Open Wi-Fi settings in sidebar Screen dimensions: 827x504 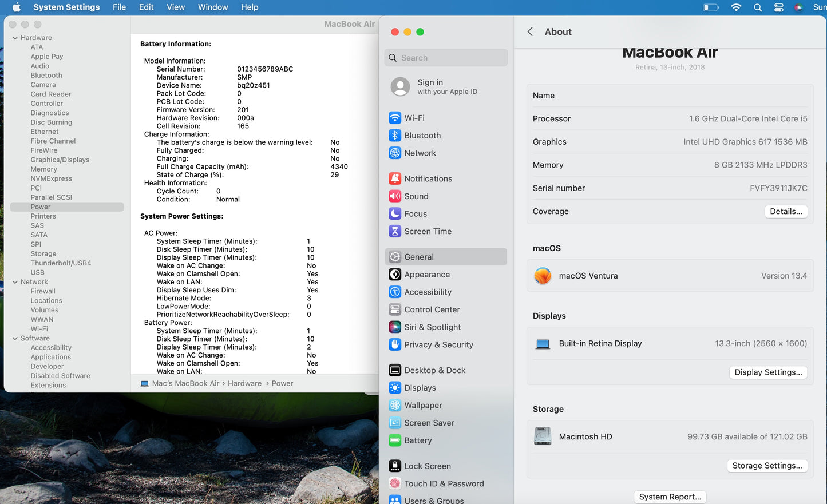click(x=414, y=118)
